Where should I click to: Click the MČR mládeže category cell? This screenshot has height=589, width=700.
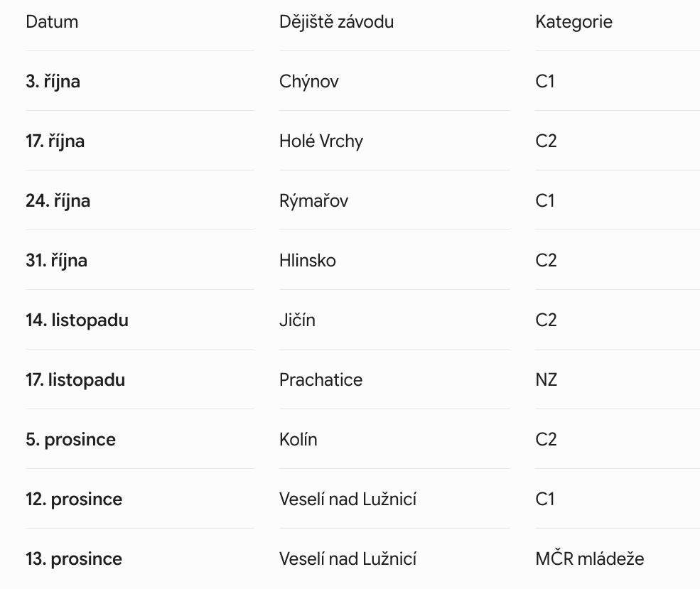tap(590, 558)
